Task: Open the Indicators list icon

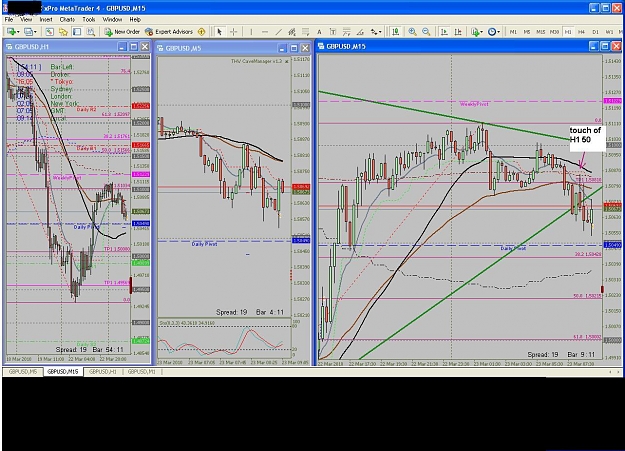Action: pyautogui.click(x=474, y=32)
